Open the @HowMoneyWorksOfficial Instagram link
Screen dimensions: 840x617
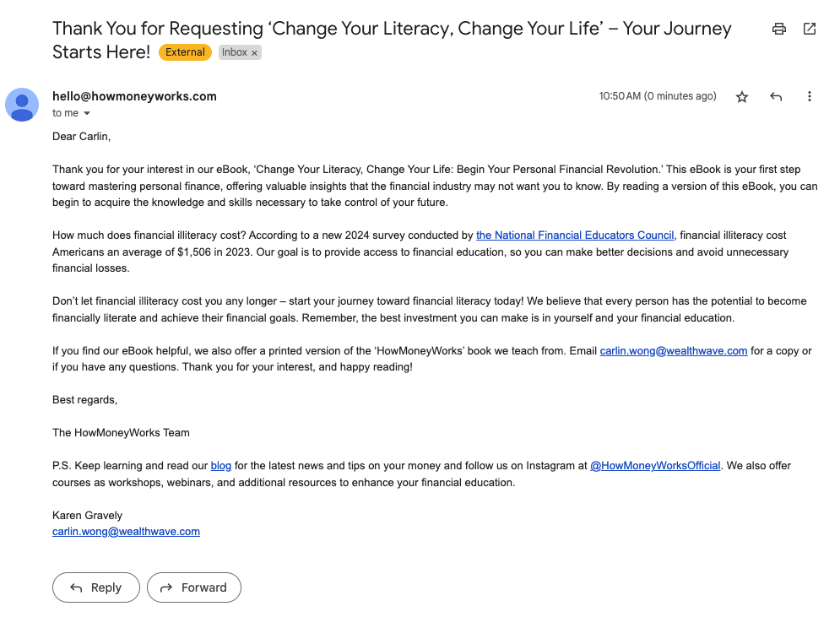(655, 466)
